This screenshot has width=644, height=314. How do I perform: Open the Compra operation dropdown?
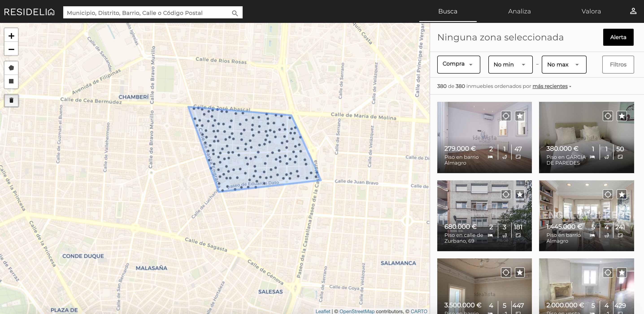[x=459, y=65]
